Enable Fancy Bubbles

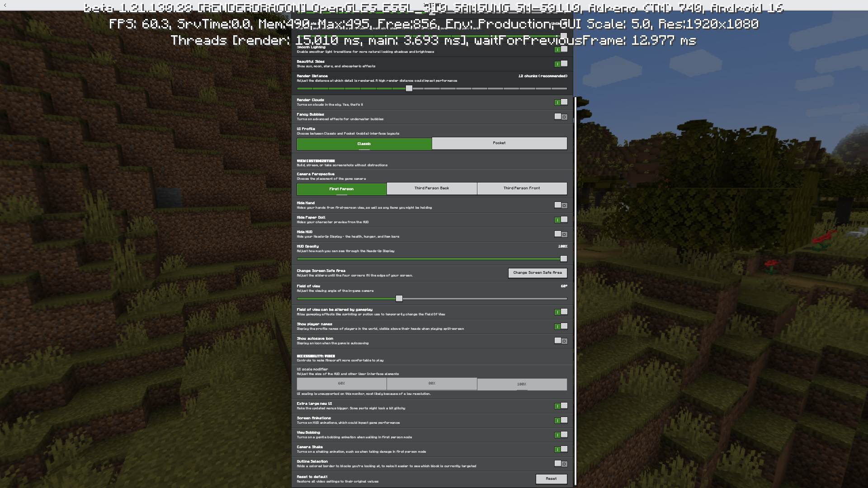coord(561,117)
